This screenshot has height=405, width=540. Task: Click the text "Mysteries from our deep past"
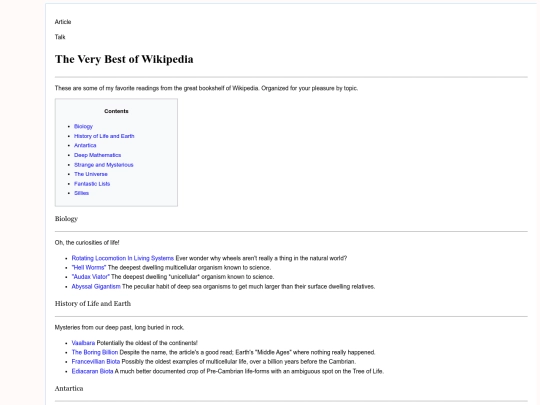point(93,327)
